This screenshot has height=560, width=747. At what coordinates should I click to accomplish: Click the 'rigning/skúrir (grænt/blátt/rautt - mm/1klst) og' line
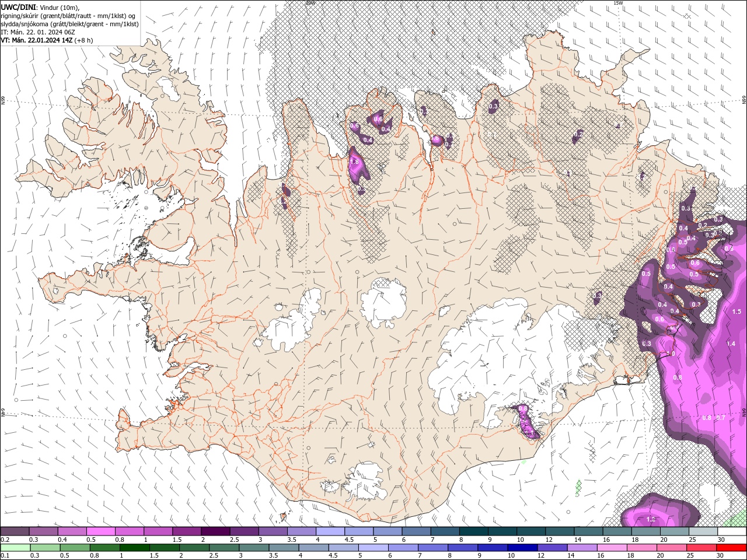click(x=68, y=16)
